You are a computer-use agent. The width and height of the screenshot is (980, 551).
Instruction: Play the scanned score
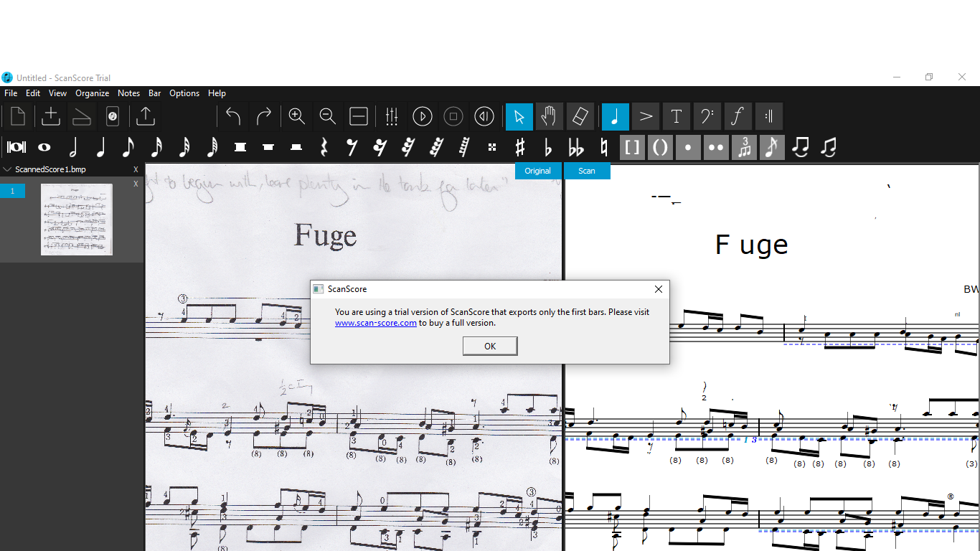423,116
